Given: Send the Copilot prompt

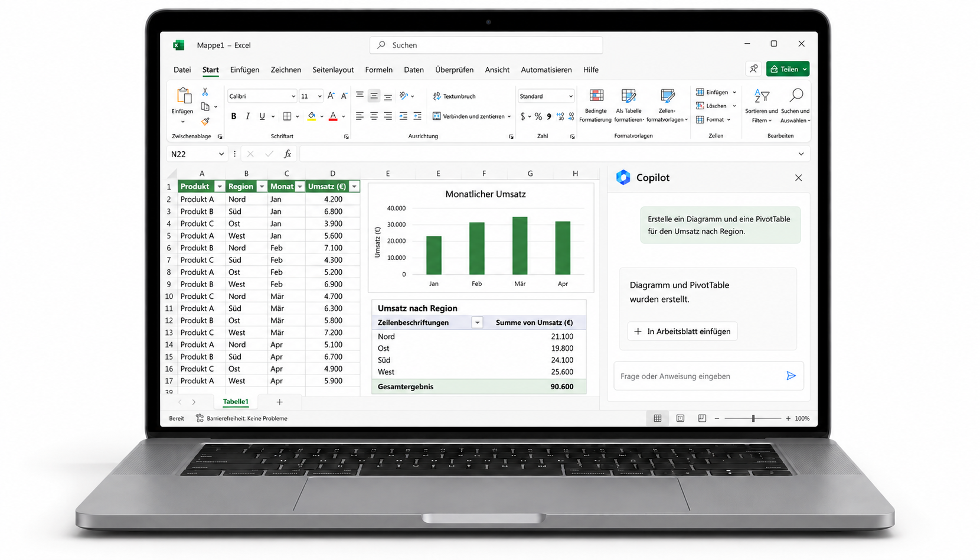Looking at the screenshot, I should (x=791, y=376).
